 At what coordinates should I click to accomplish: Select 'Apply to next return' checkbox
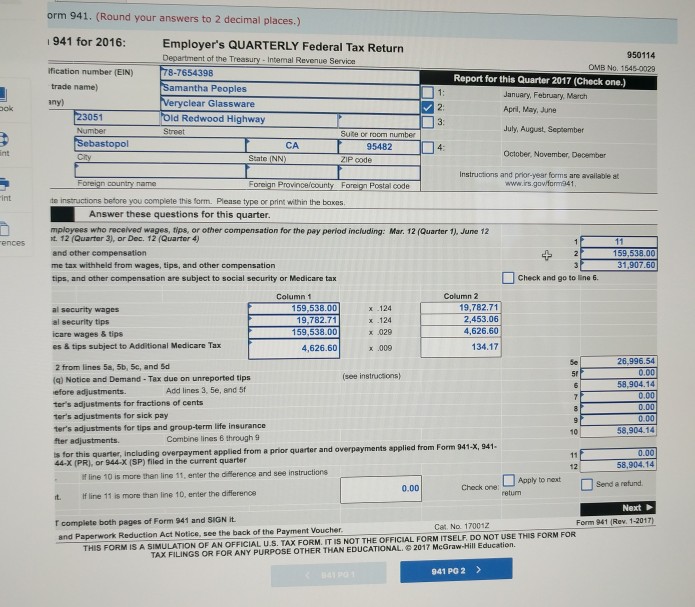coord(509,480)
